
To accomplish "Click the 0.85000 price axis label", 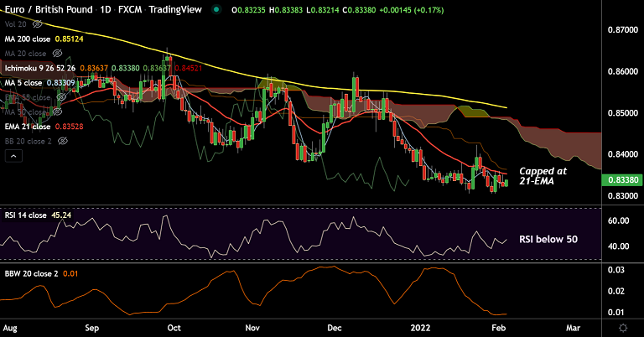I will 623,113.
